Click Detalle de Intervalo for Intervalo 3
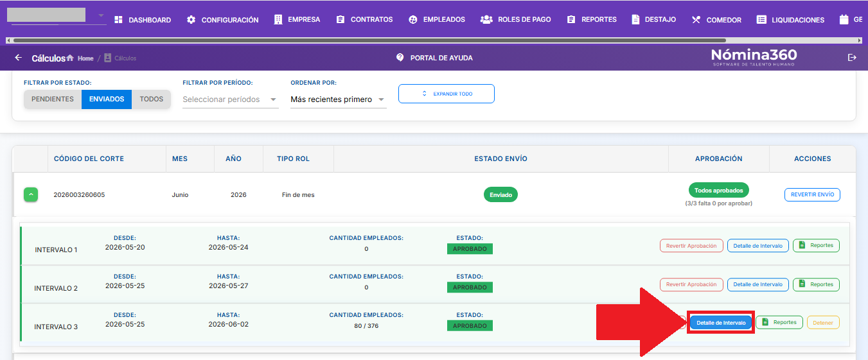 [721, 323]
